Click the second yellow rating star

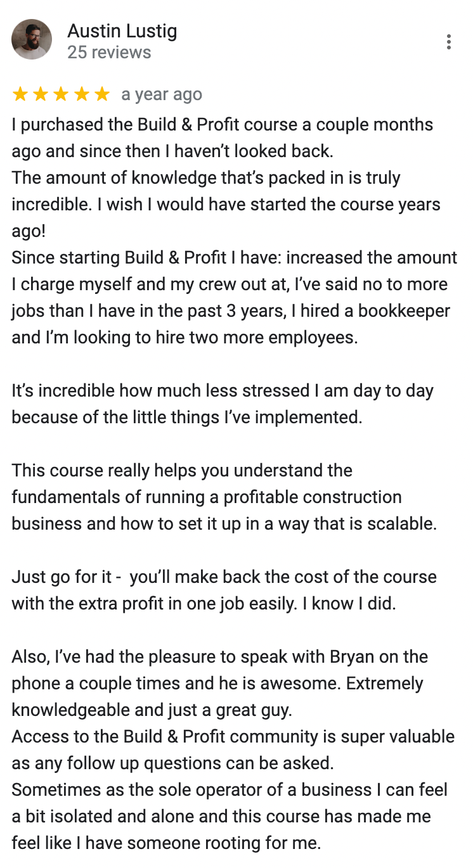pos(41,94)
